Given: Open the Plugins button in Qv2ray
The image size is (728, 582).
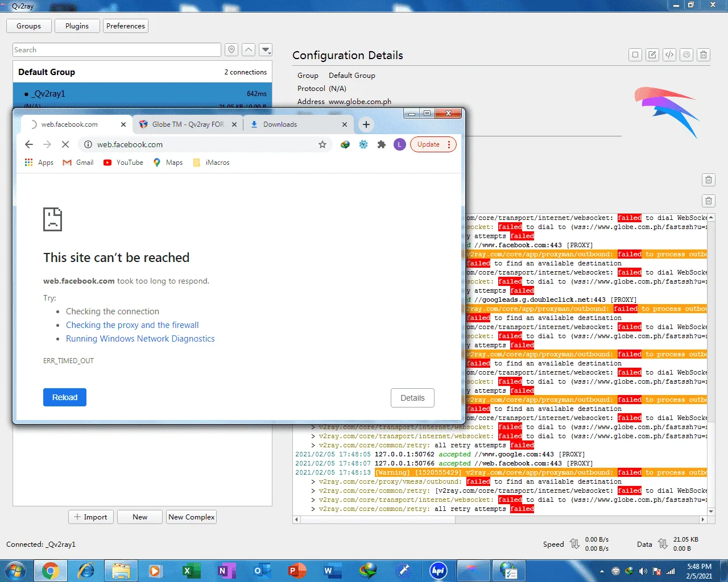Looking at the screenshot, I should coord(77,26).
